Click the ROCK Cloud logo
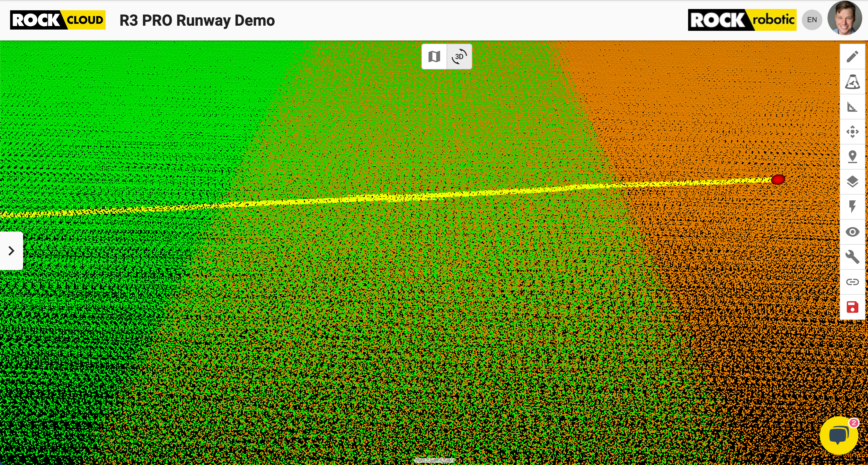 coord(58,20)
